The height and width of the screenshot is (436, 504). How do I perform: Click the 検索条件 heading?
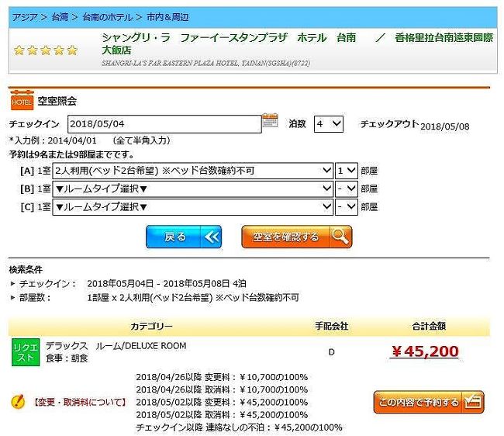pyautogui.click(x=26, y=269)
